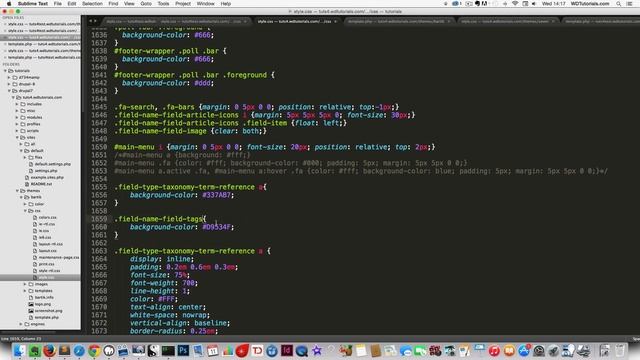Open the Trash in the Dock

620,351
